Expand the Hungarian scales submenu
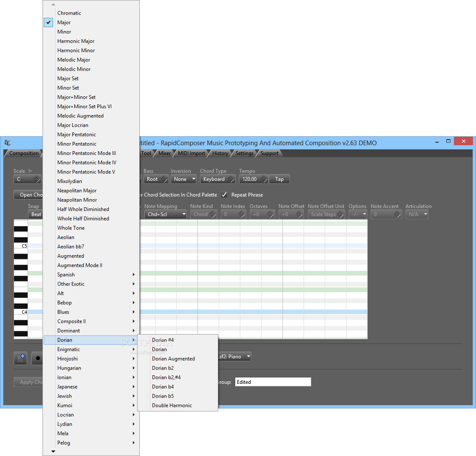 click(91, 368)
